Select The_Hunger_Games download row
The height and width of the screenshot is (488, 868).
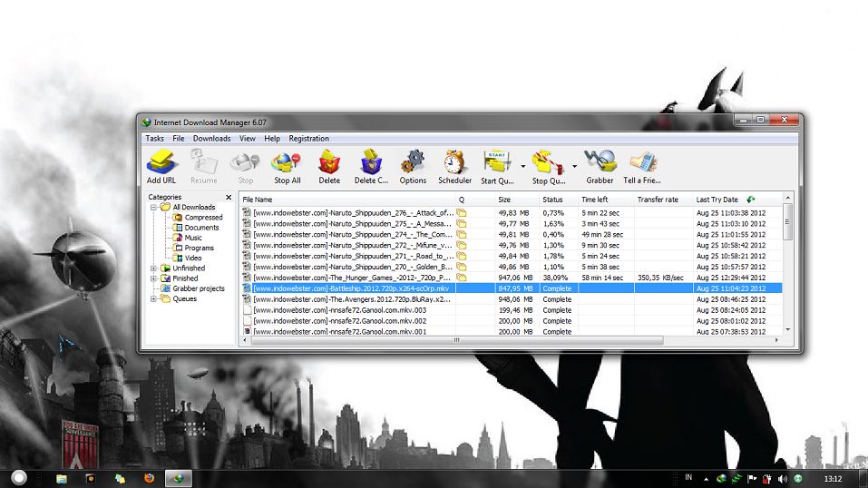point(512,278)
